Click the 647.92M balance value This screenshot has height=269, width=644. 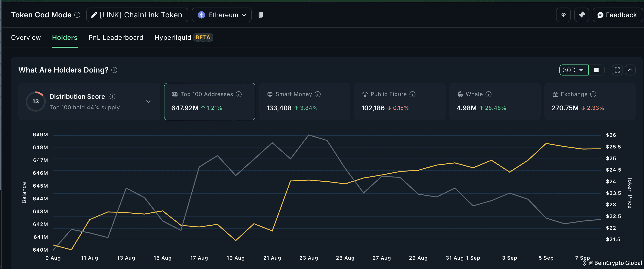click(185, 108)
